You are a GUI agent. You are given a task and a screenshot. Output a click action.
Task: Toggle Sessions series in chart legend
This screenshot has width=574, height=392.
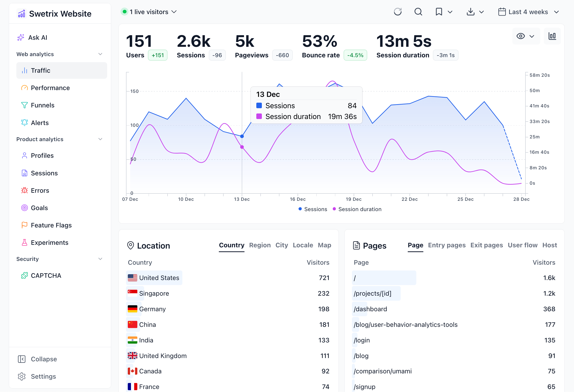coord(313,209)
